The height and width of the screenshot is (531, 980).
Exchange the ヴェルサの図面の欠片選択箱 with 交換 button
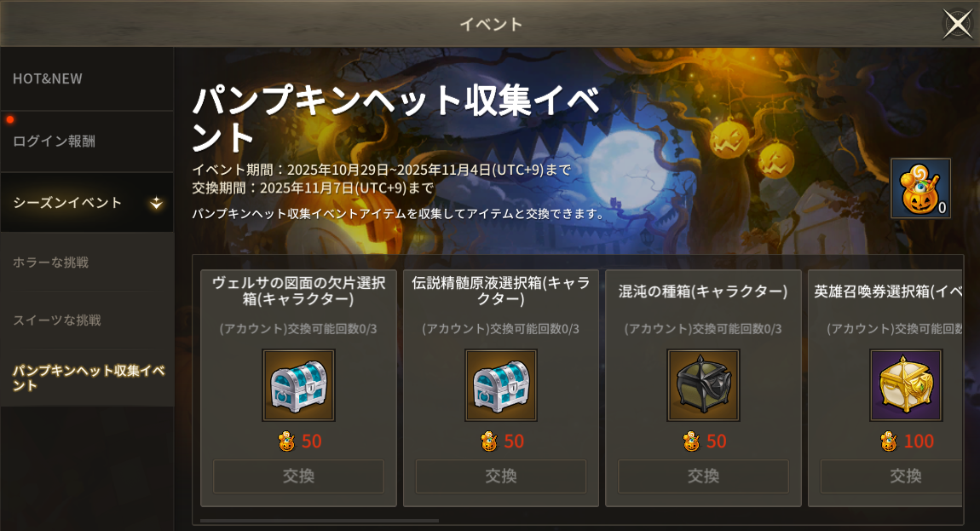(299, 476)
